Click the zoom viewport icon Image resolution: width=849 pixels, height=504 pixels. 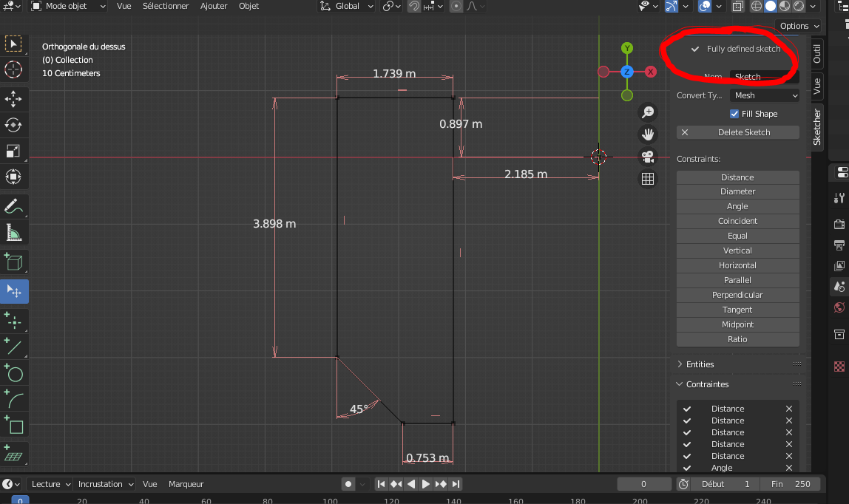coord(648,112)
